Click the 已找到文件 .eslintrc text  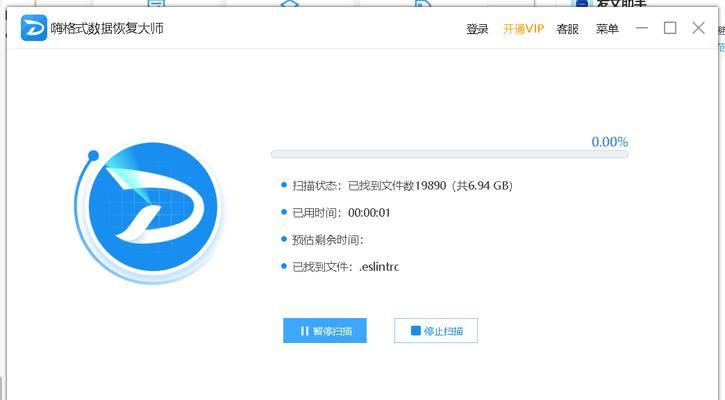[345, 267]
